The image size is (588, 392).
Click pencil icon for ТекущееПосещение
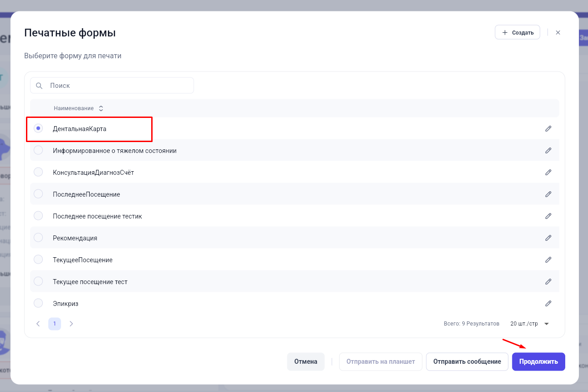pyautogui.click(x=548, y=260)
